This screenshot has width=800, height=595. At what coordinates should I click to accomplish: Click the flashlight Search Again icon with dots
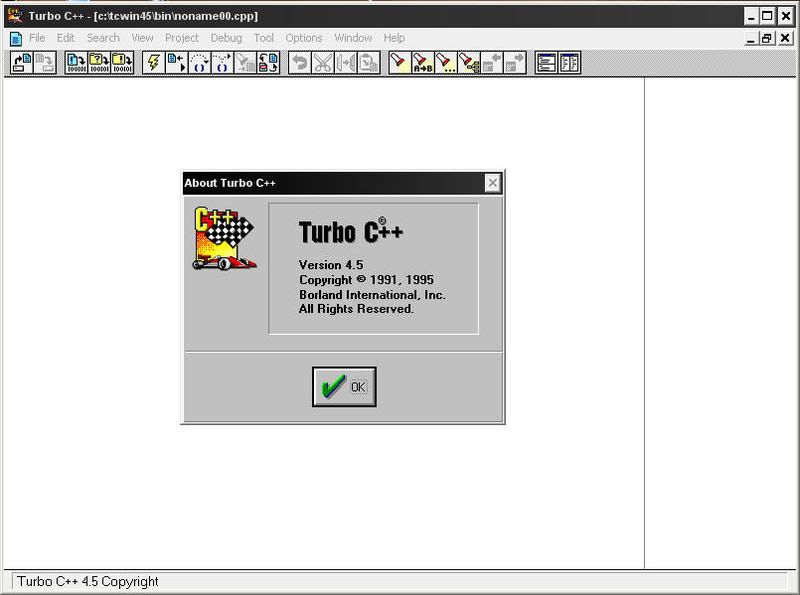pos(446,63)
